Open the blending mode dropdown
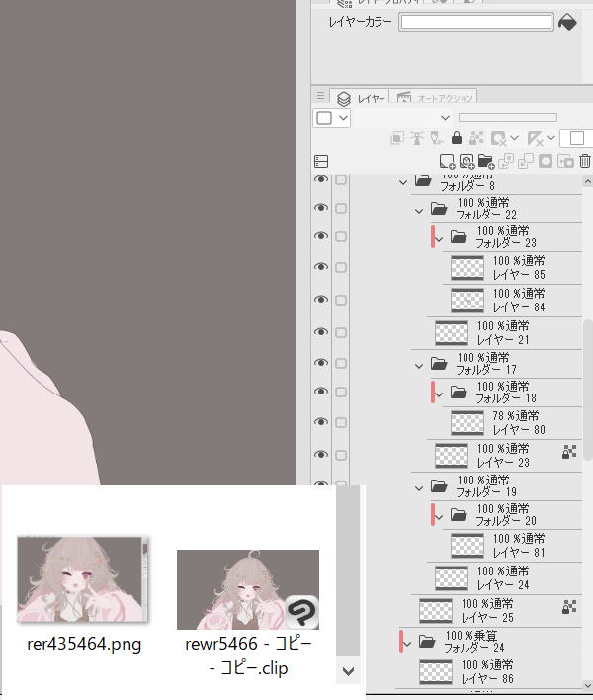The height and width of the screenshot is (700, 593). coord(403,118)
